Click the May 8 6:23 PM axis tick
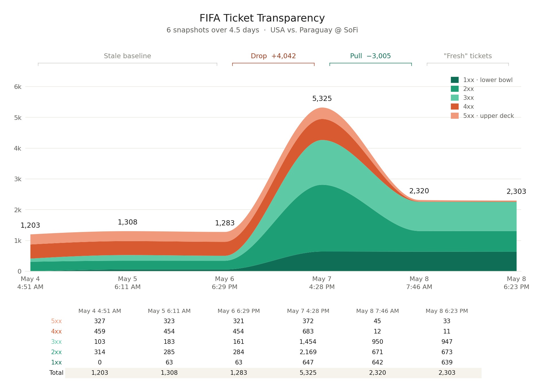Viewport: 543px width, 392px height. (x=516, y=283)
